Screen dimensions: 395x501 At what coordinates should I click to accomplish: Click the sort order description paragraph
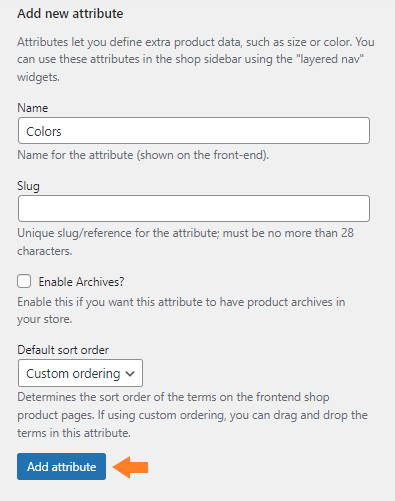(192, 415)
